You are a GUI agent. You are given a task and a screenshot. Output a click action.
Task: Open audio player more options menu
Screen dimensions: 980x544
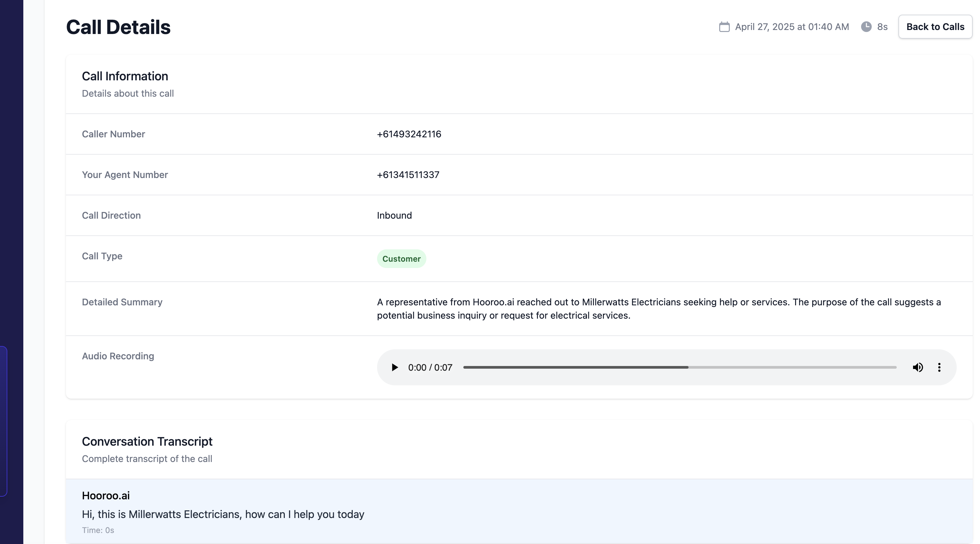939,367
